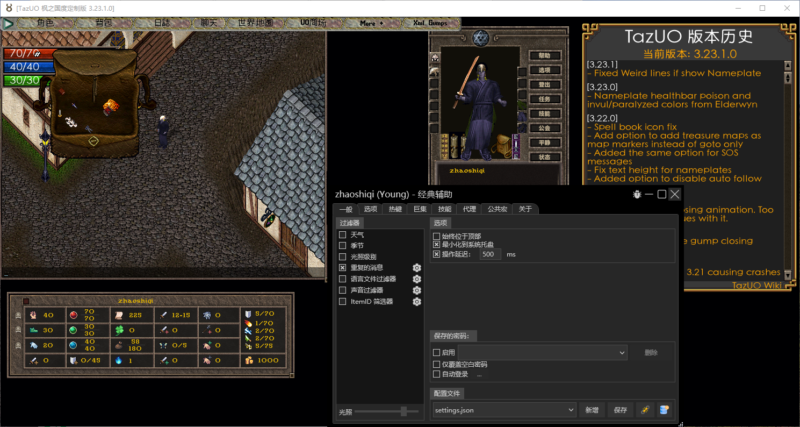Click the pencil icon next to 保存 button
This screenshot has height=427, width=800.
pos(646,410)
